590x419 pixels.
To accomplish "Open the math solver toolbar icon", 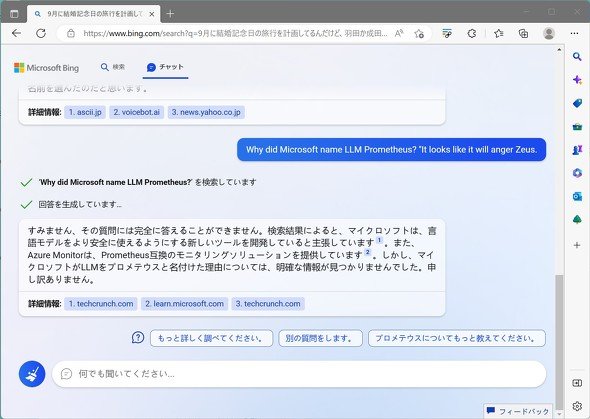I will pyautogui.click(x=447, y=33).
